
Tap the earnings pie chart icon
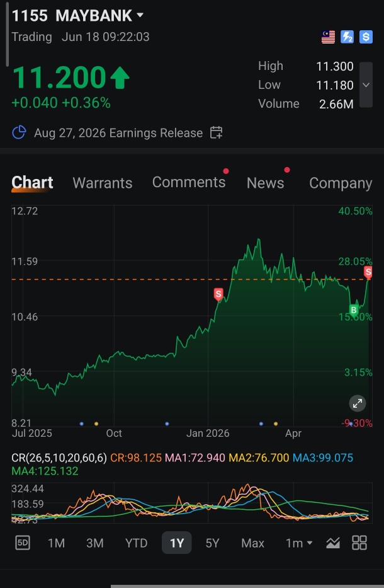(x=19, y=132)
